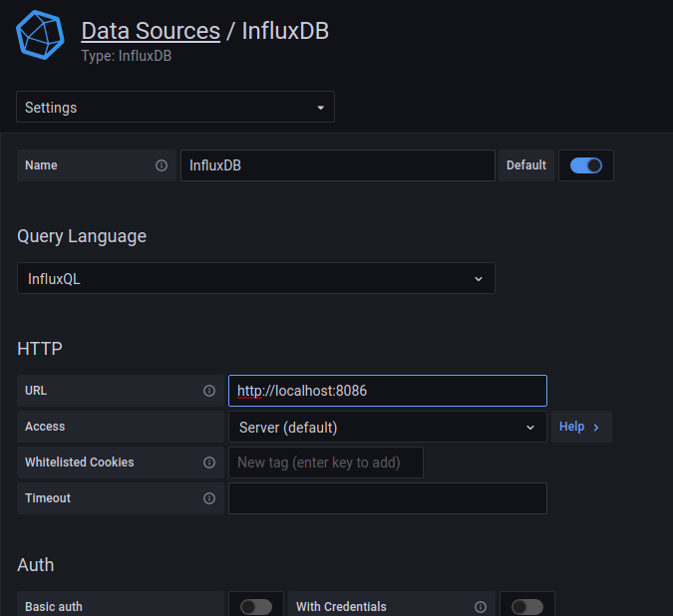Expand the Access Help button
The height and width of the screenshot is (616, 673).
581,427
